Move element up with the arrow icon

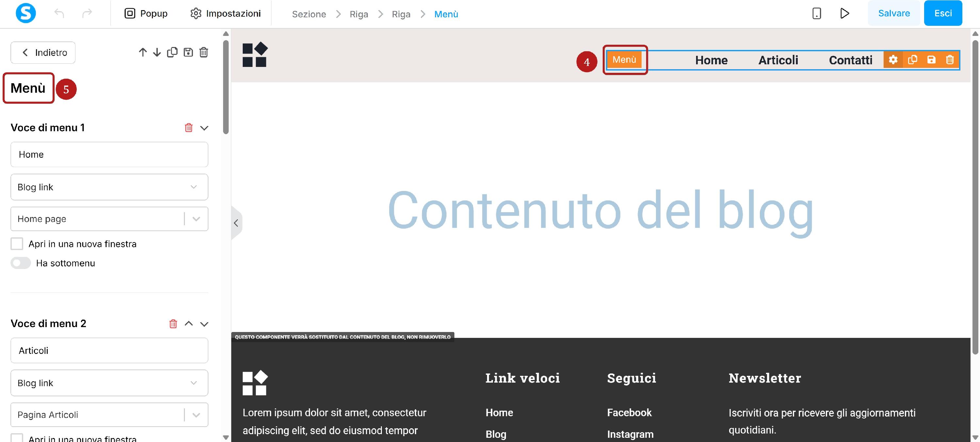pyautogui.click(x=143, y=53)
